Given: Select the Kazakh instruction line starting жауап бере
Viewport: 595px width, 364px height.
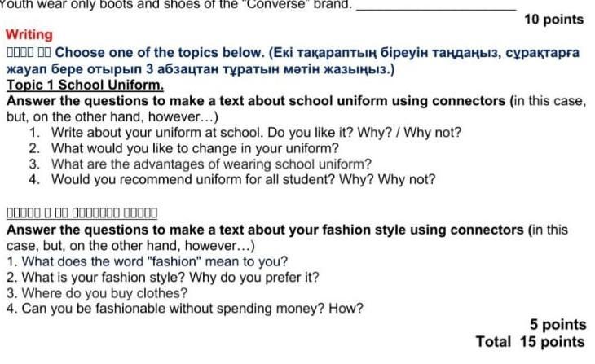Looking at the screenshot, I should (201, 69).
